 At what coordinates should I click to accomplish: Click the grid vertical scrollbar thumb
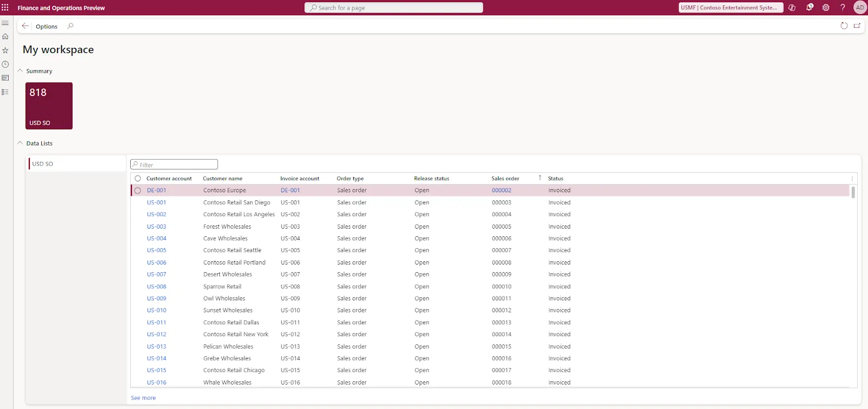(853, 192)
